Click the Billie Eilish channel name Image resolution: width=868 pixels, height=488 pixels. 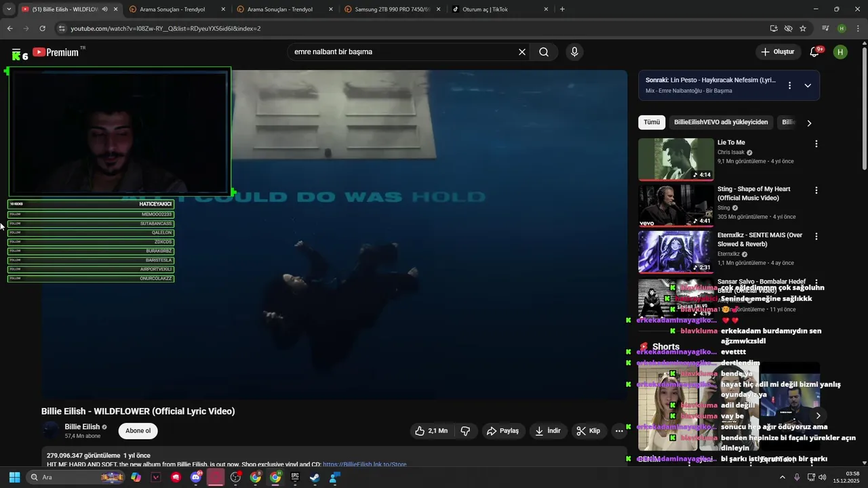click(x=82, y=427)
